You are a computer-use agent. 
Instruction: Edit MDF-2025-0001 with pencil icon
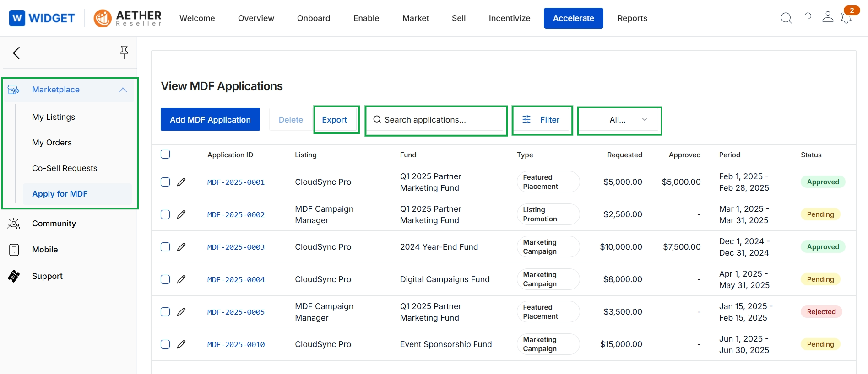click(x=181, y=182)
